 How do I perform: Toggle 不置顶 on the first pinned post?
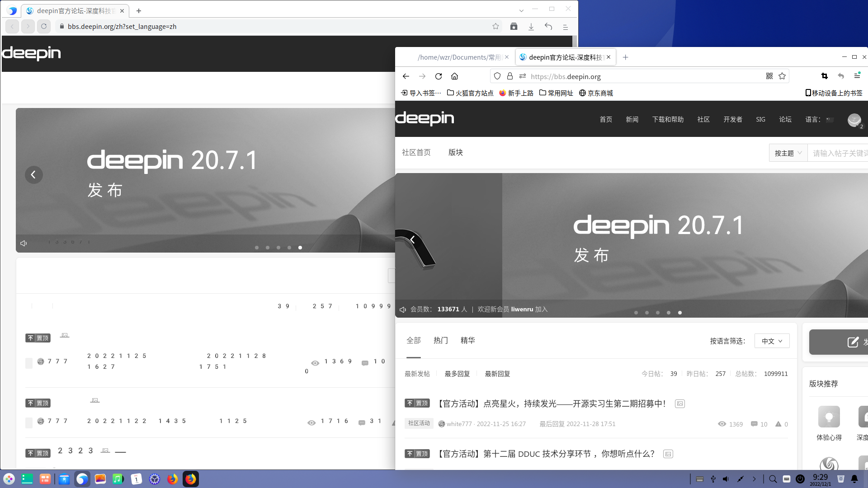[417, 403]
